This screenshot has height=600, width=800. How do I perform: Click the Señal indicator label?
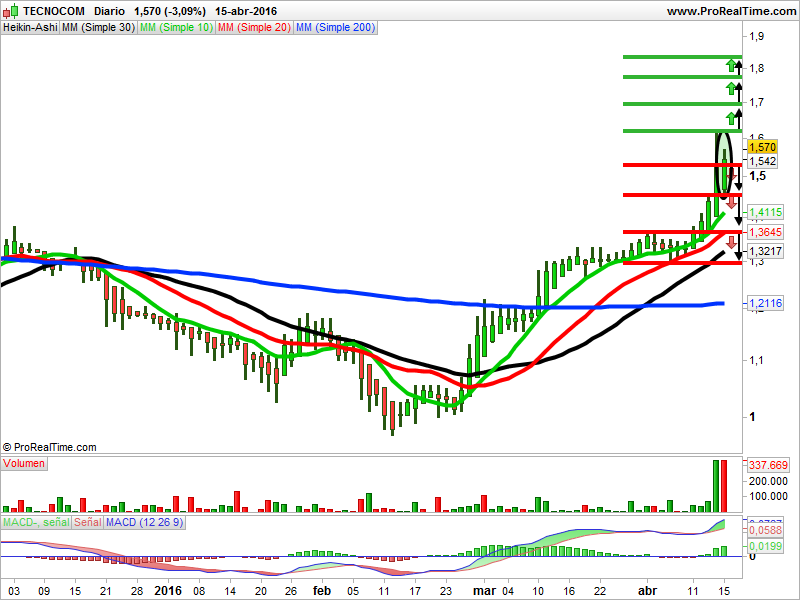88,522
